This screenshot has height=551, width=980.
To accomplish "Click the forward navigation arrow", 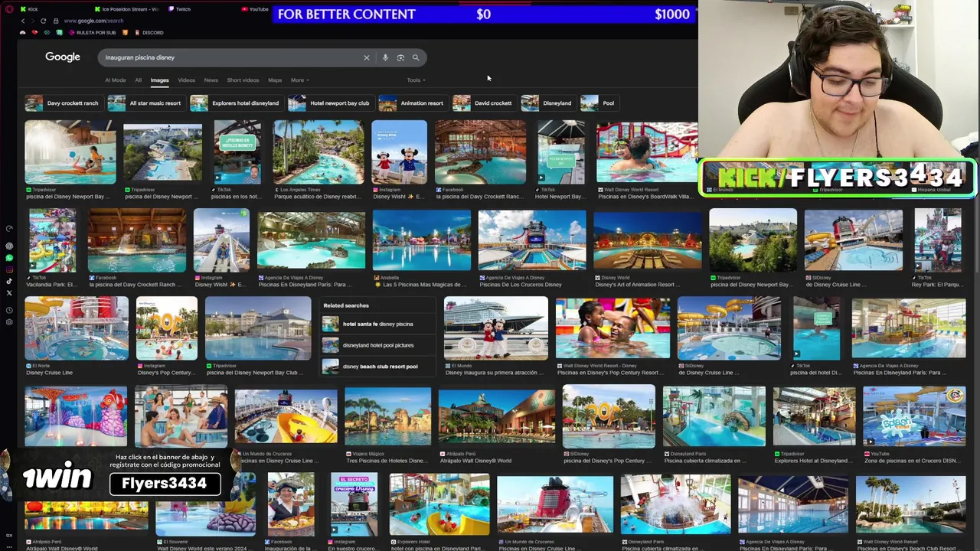I will click(x=32, y=21).
